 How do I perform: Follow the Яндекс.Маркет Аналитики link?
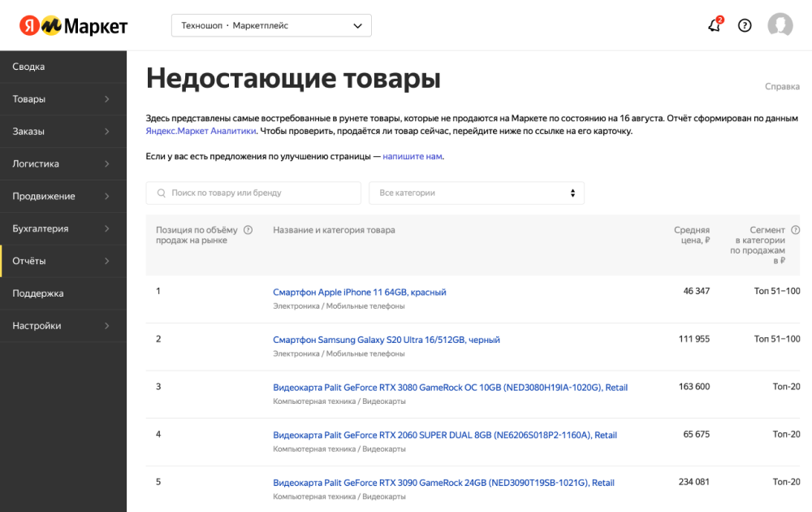pyautogui.click(x=201, y=131)
